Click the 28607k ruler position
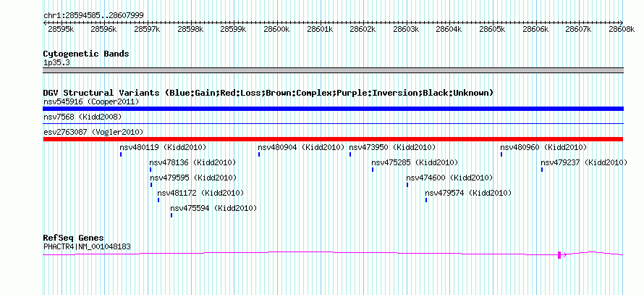644x295 pixels. [578, 29]
